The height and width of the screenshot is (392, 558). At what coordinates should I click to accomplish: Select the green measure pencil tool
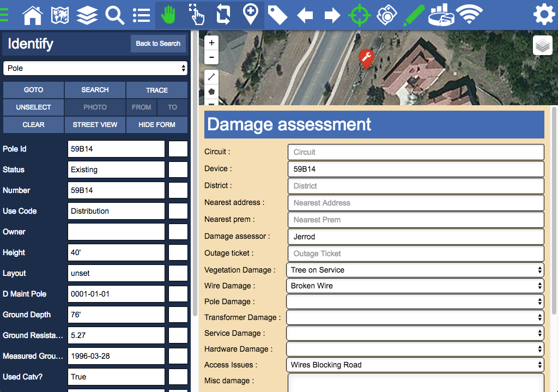point(414,15)
